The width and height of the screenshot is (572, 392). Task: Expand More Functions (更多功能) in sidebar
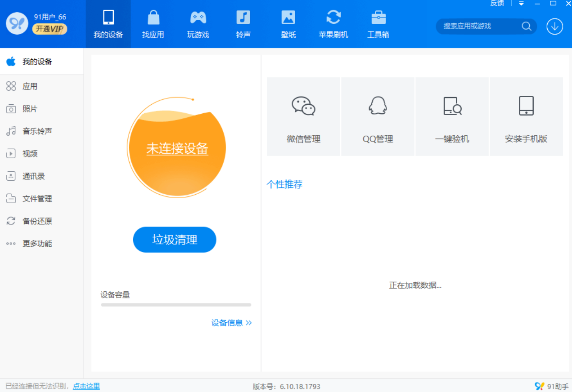point(37,244)
